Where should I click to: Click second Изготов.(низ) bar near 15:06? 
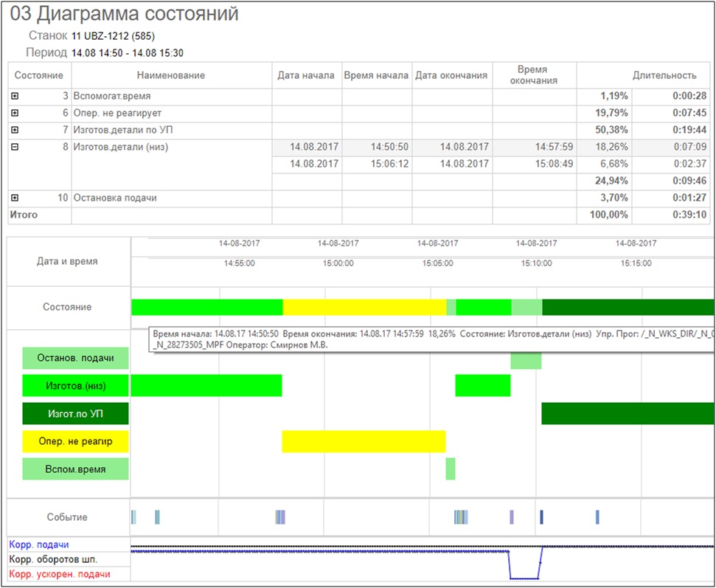coord(483,386)
